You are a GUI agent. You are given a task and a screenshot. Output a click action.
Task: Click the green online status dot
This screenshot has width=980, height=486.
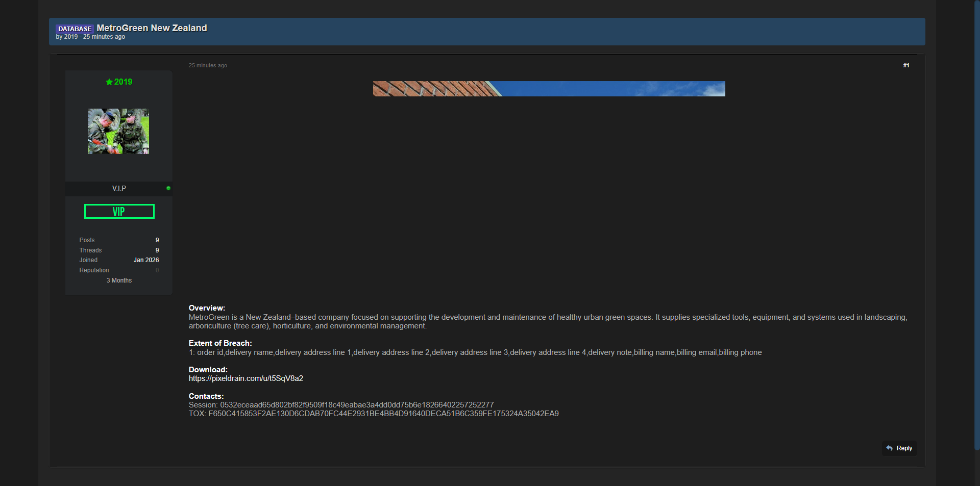[x=168, y=188]
